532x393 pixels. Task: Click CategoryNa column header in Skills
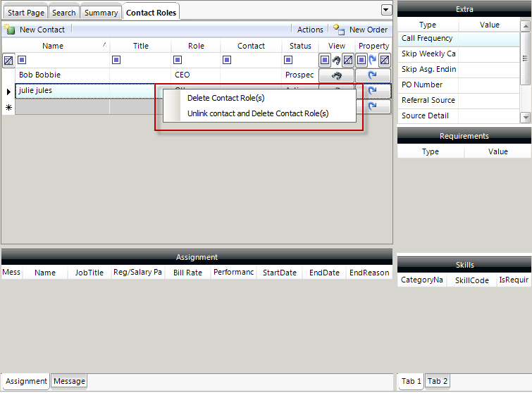point(422,280)
